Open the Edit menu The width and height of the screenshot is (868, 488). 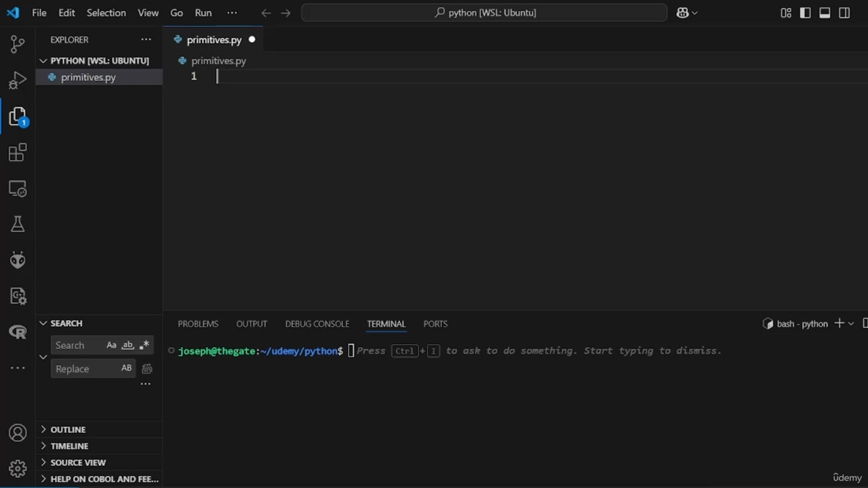pyautogui.click(x=66, y=13)
